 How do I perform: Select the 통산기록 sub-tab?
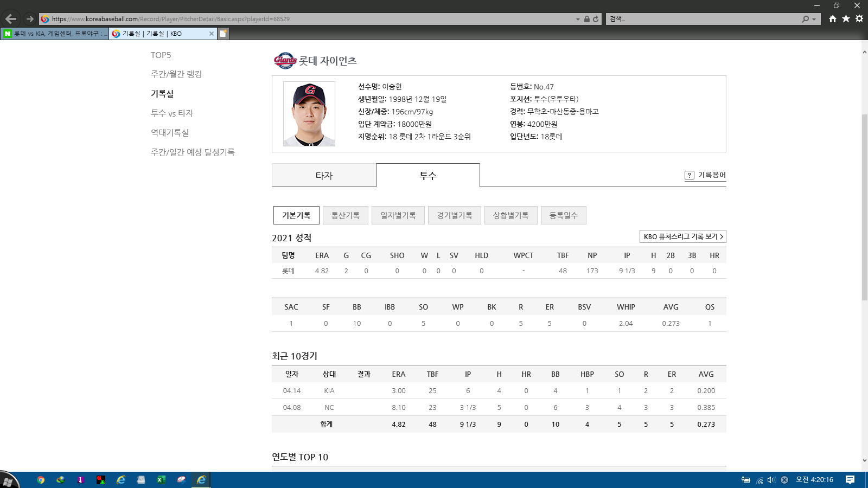346,215
